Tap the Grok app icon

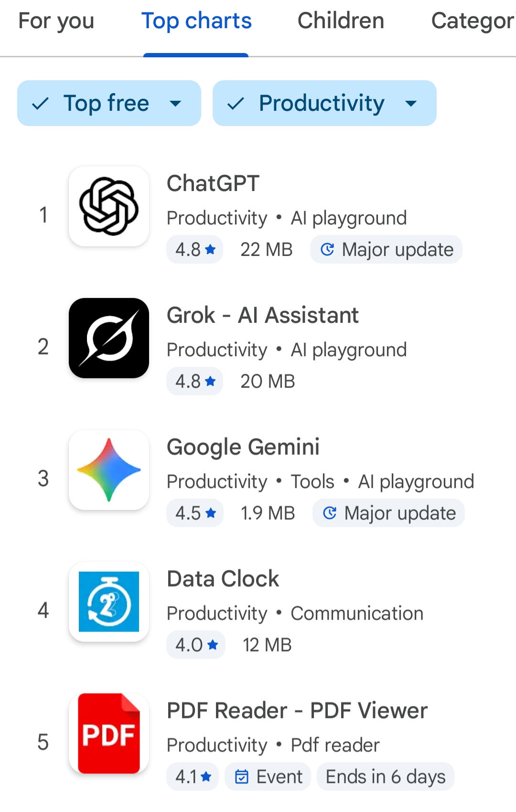tap(109, 338)
